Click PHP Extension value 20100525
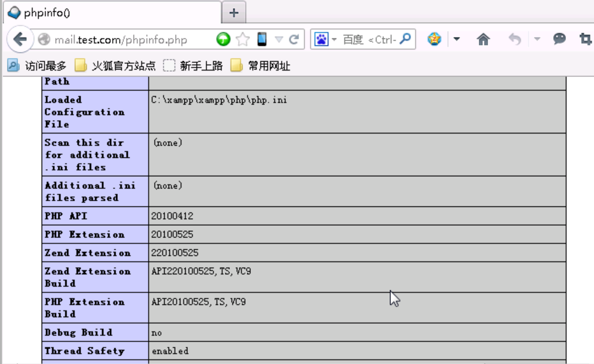Viewport: 594px width, 364px height. coord(172,235)
